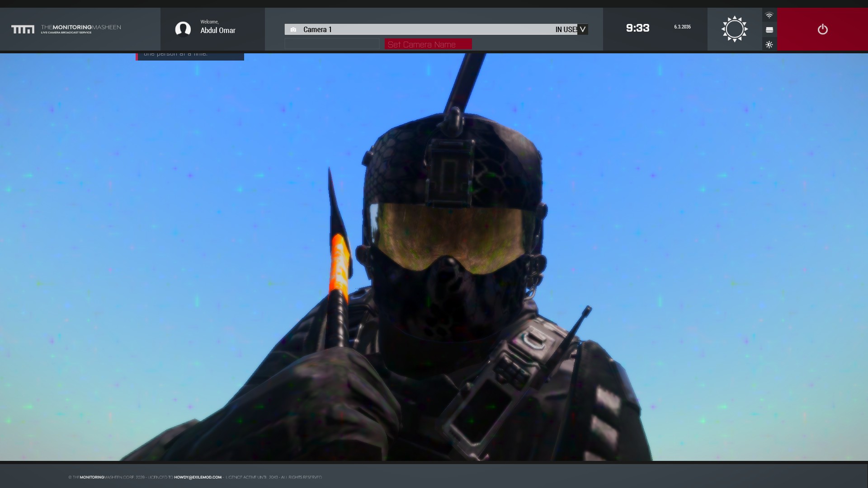Click the 6.3.2035 date label

(682, 27)
